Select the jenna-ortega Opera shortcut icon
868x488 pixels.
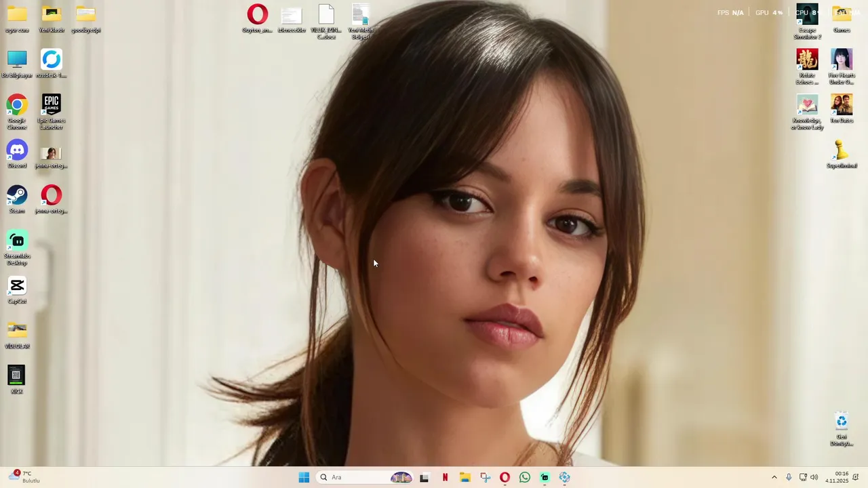tap(52, 199)
